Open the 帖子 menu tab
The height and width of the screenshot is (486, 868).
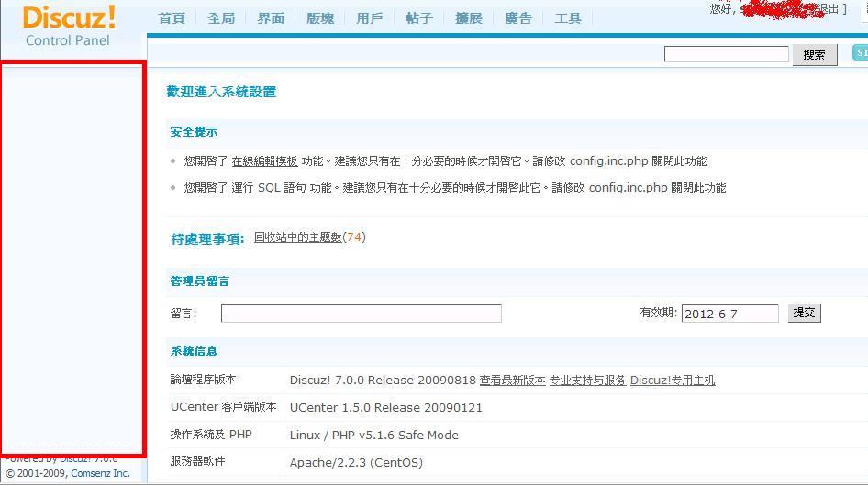(x=419, y=18)
